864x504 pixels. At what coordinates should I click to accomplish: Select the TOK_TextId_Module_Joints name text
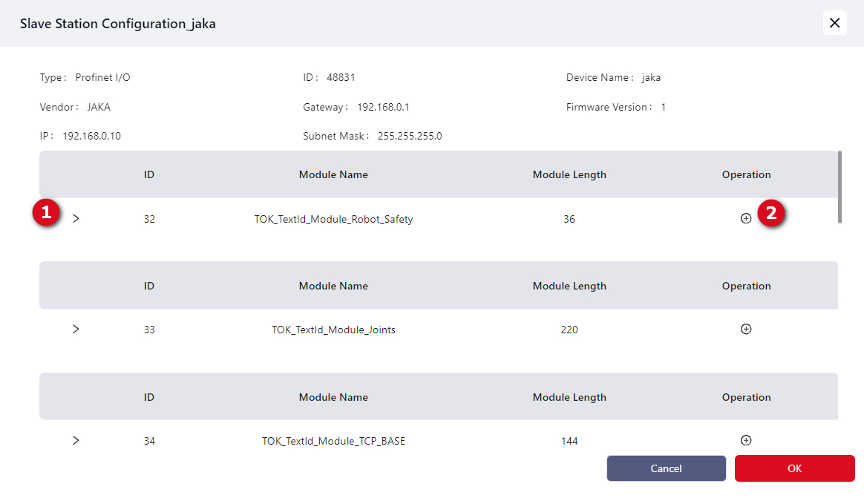[333, 330]
